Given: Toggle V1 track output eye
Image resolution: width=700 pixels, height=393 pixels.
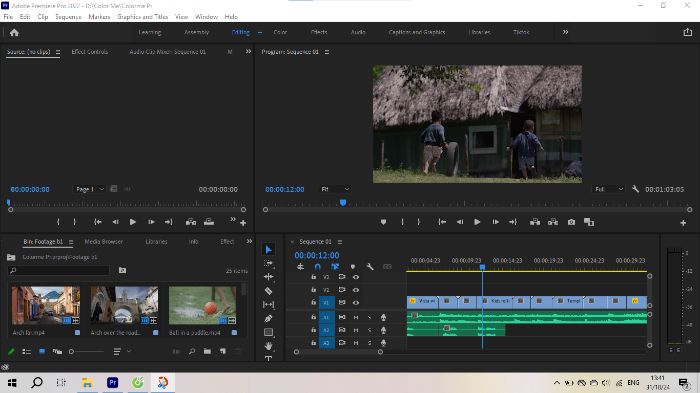Looking at the screenshot, I should coord(356,302).
